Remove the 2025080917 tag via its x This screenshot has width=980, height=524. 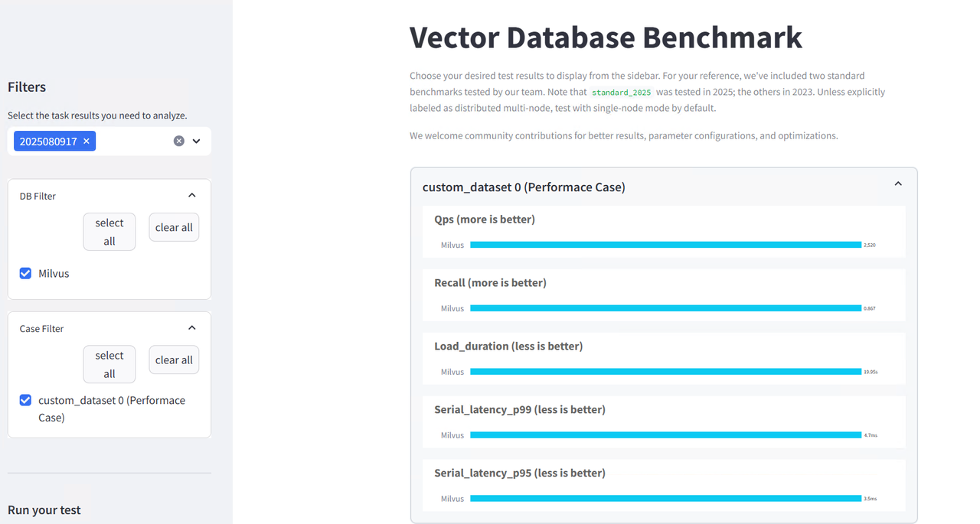coord(87,142)
